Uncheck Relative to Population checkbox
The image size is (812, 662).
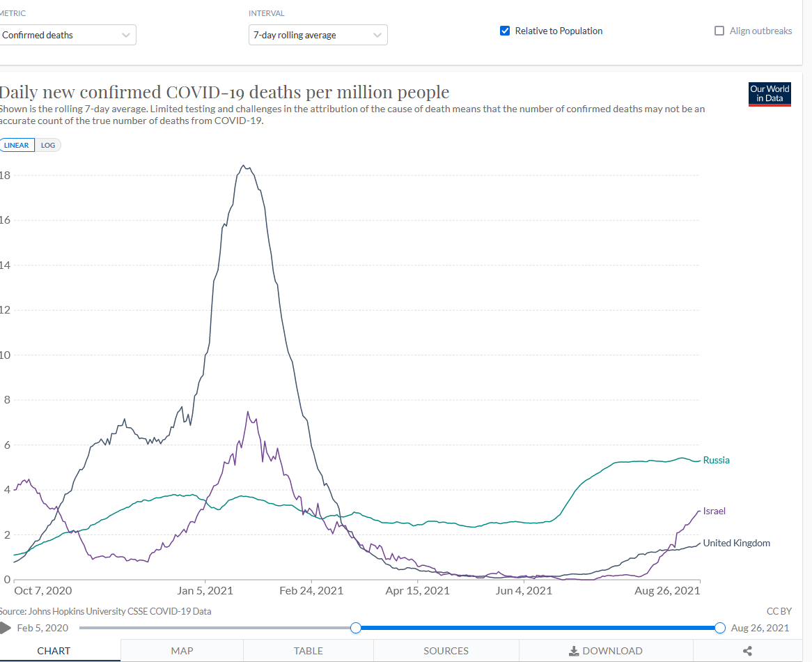click(506, 31)
